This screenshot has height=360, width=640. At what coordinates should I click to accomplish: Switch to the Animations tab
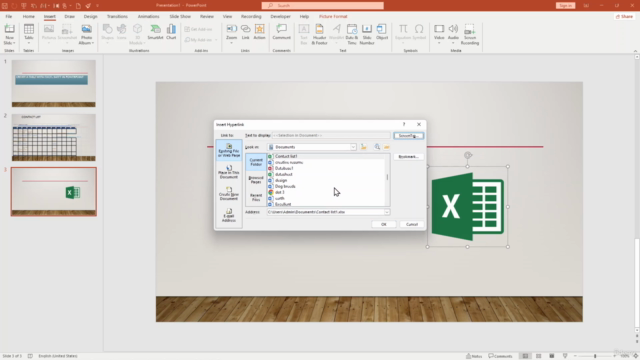click(x=148, y=16)
